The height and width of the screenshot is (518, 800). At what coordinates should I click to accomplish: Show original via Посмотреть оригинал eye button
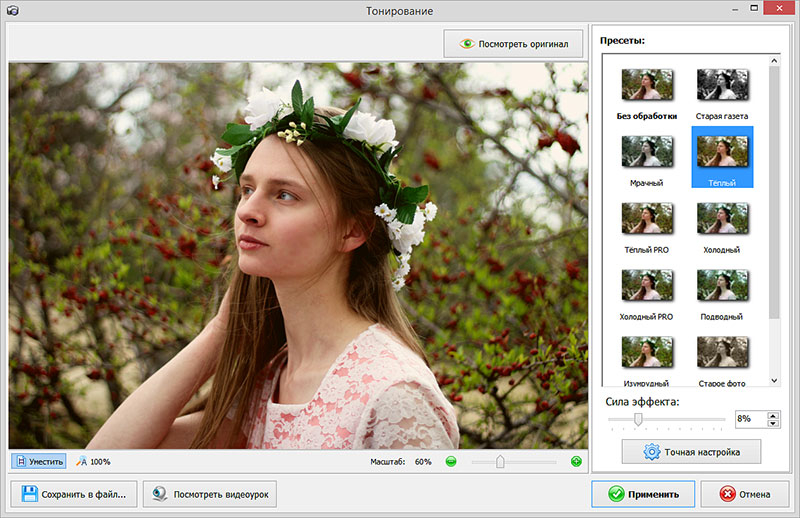pos(513,44)
